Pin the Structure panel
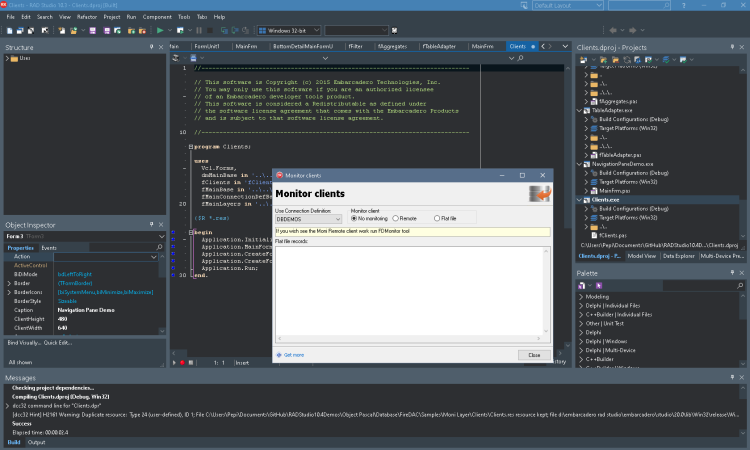Viewport: 750px width, 450px height. [x=152, y=47]
